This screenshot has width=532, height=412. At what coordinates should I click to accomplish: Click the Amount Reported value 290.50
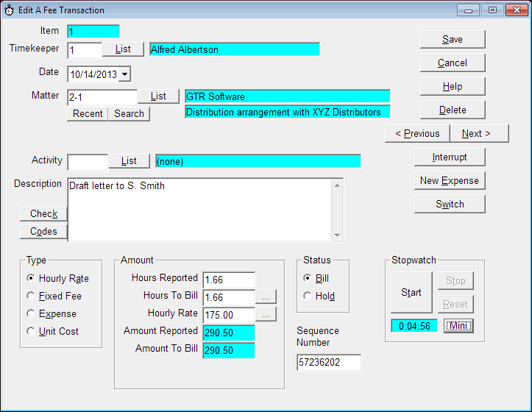229,333
